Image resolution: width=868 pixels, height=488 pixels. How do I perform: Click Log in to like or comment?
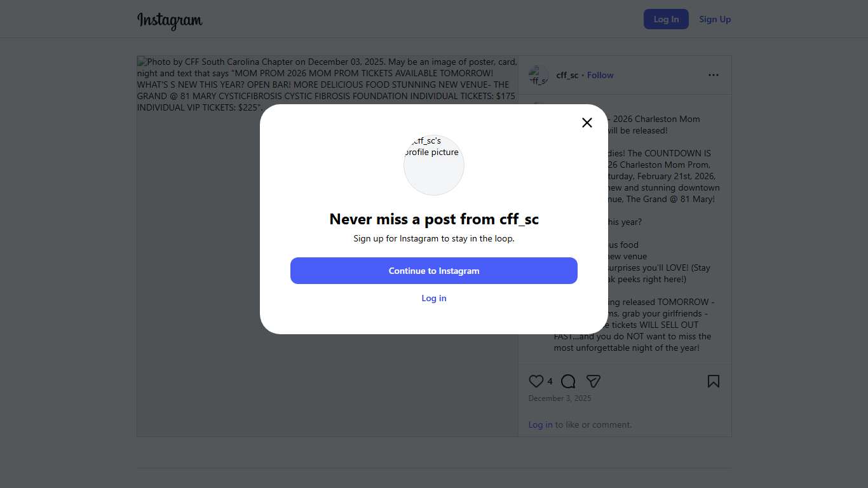(x=540, y=424)
